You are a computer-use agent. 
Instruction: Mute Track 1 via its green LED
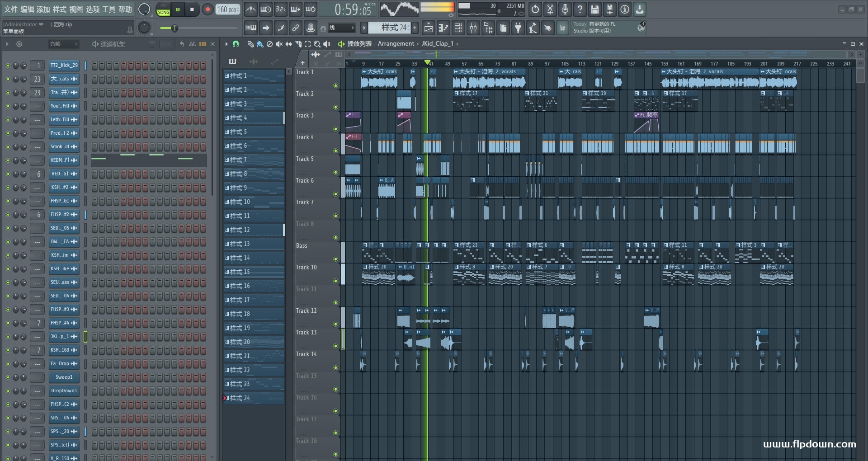tap(335, 85)
